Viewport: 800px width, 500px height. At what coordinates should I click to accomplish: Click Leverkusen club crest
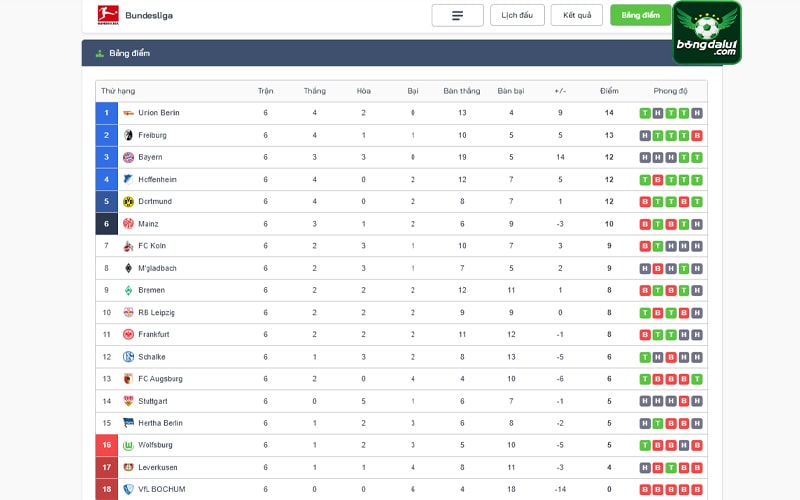coord(129,467)
